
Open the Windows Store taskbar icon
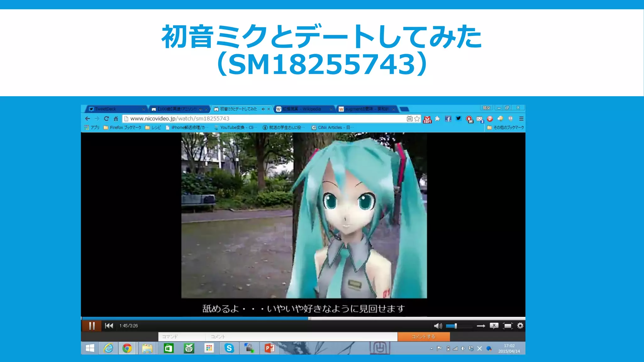169,348
